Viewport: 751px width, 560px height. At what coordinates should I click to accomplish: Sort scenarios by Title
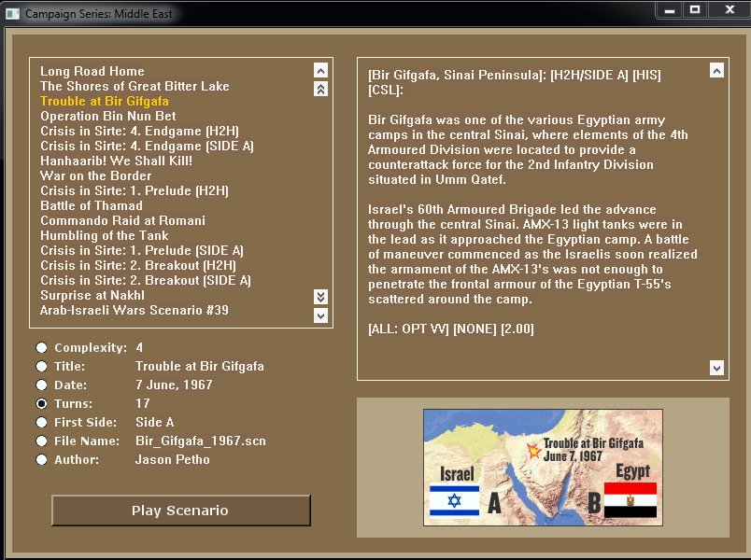(x=42, y=366)
